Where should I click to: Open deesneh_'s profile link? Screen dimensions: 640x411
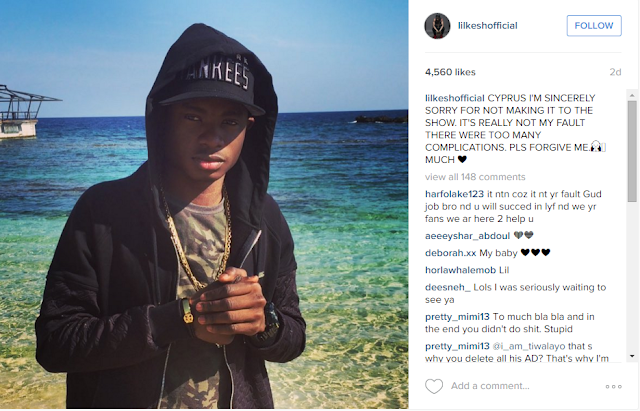click(448, 287)
